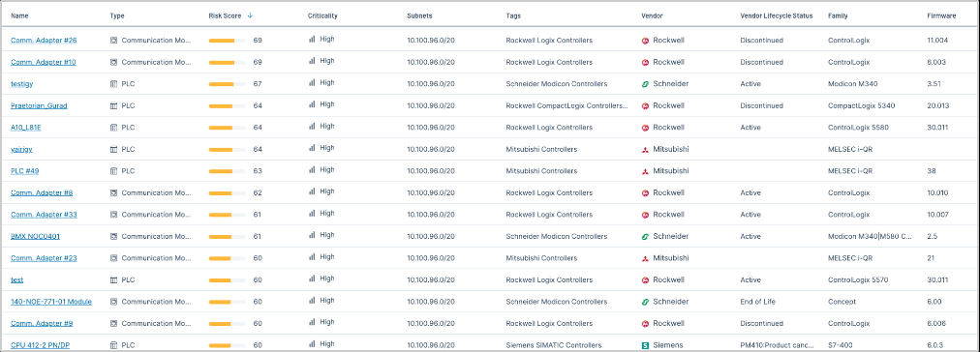Screen dimensions: 980x352
Task: Click the risk score bar showing 62
Action: click(227, 192)
